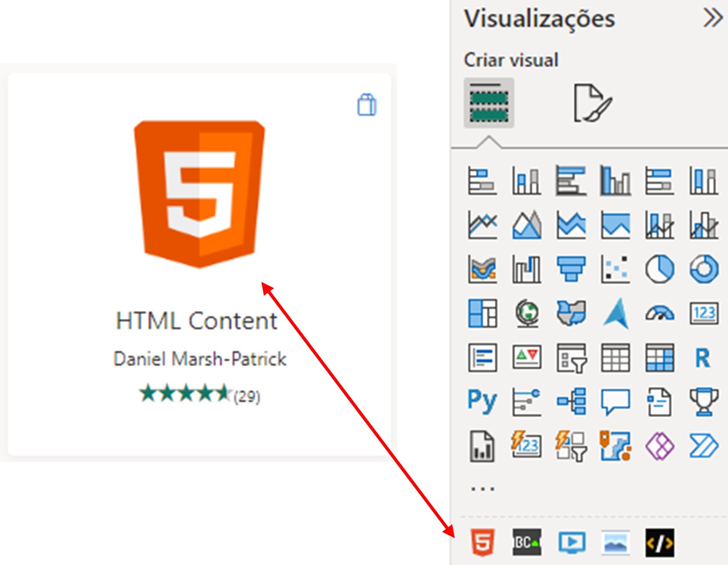Select the treemap visual
The image size is (728, 565).
coord(482,313)
